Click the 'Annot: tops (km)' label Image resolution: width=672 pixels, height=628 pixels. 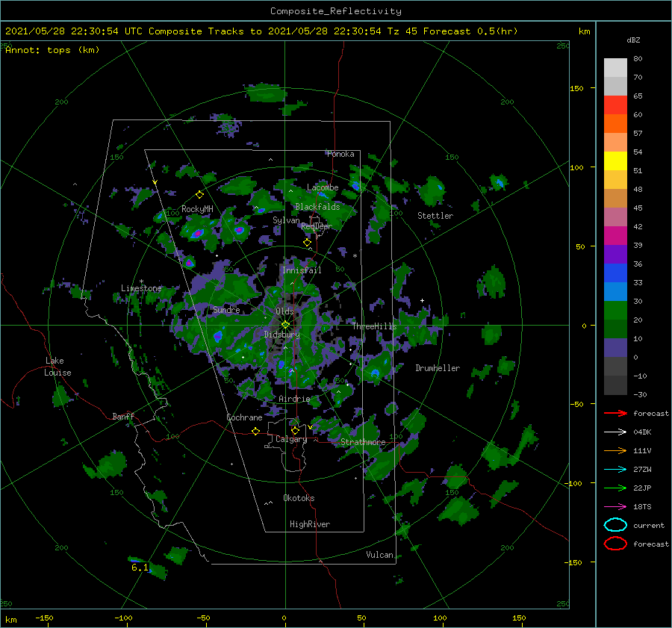click(52, 50)
